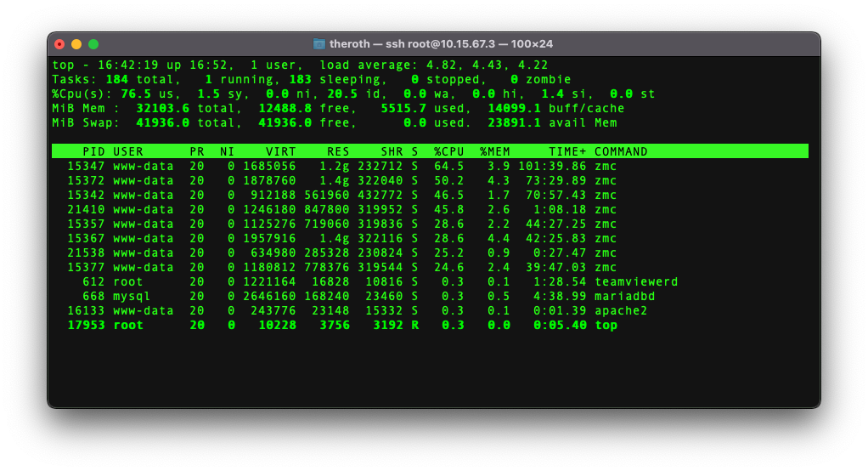868x471 pixels.
Task: Click the '12488.8 free' memory value
Action: [304, 108]
